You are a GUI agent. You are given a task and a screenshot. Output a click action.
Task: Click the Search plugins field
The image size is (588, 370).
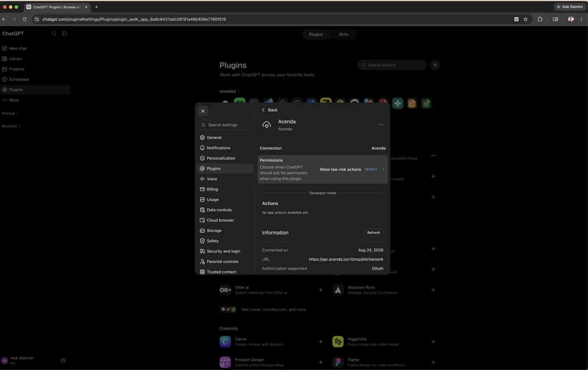[x=392, y=65]
